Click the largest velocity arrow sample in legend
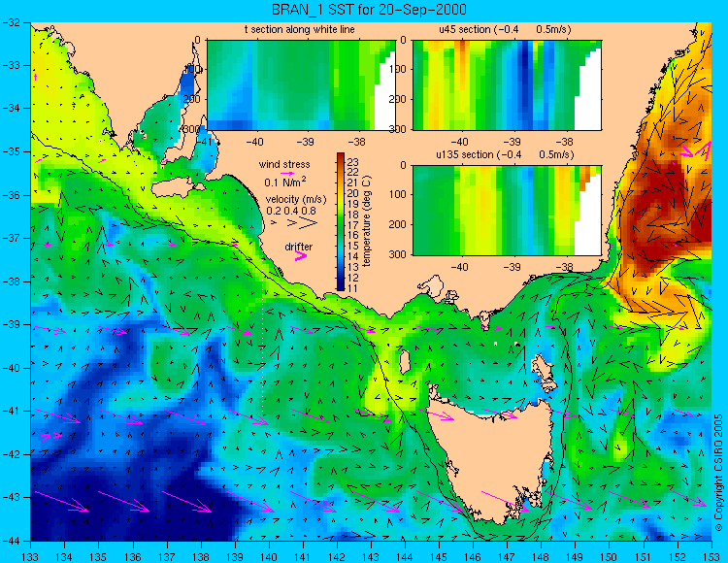This screenshot has width=728, height=563. pyautogui.click(x=309, y=223)
